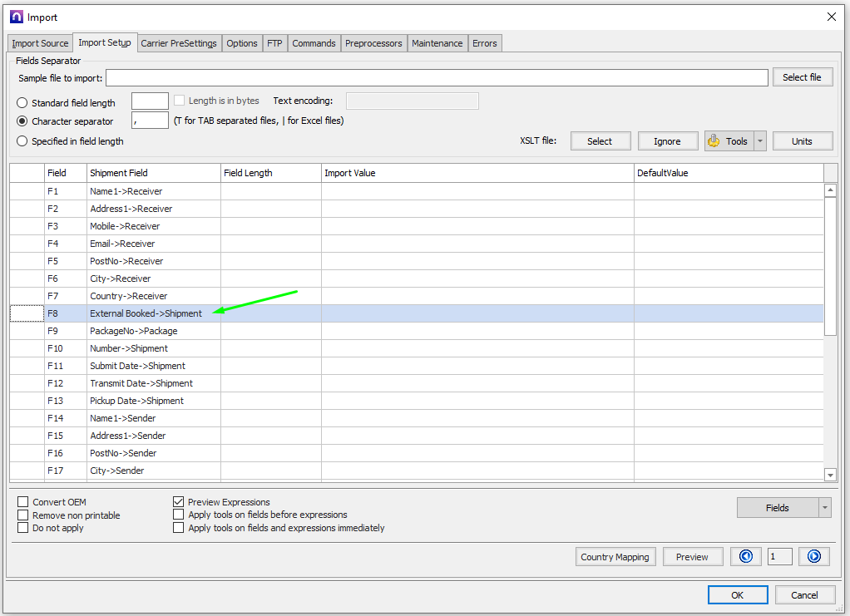Click the Sample file to import field
The image size is (850, 616).
(437, 78)
